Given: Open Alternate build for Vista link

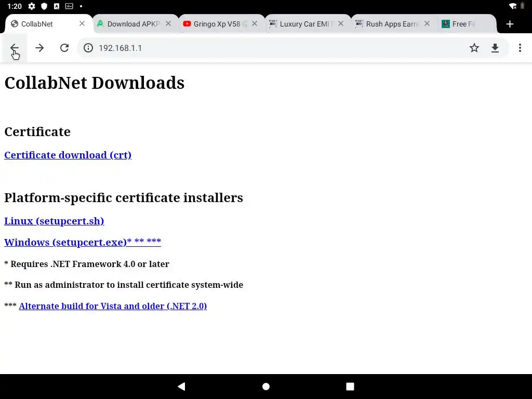Looking at the screenshot, I should coord(113,306).
